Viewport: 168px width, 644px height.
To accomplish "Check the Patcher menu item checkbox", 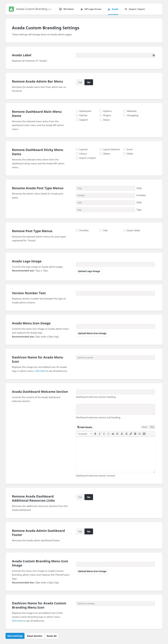I will [x=77, y=116].
